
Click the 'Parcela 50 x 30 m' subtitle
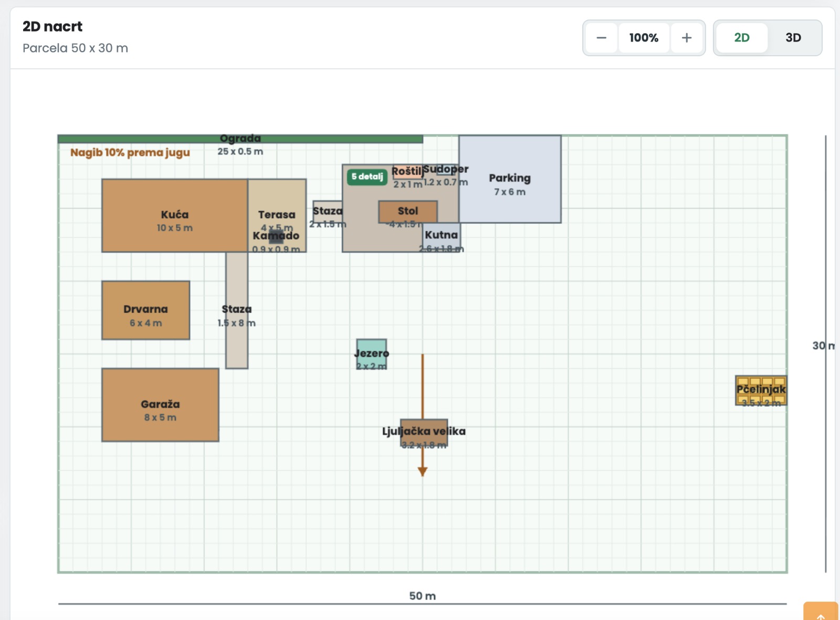click(75, 48)
